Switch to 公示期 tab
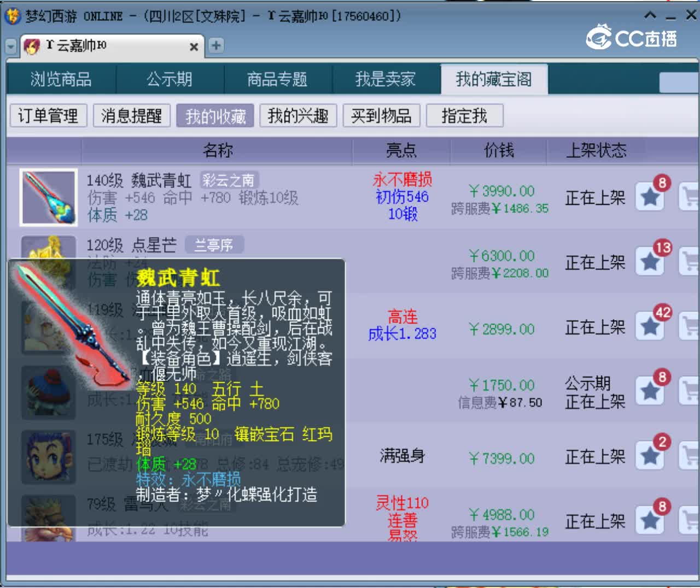The image size is (700, 588). tap(170, 79)
